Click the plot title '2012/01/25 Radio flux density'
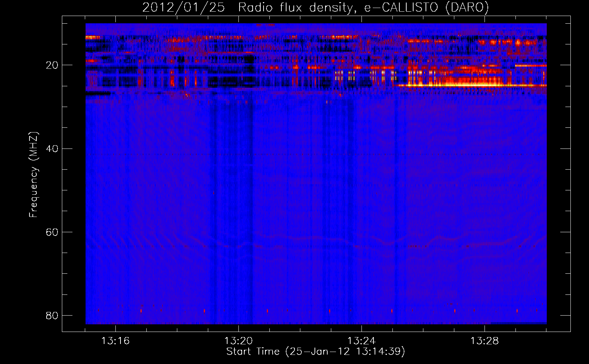The image size is (589, 364). pos(315,7)
